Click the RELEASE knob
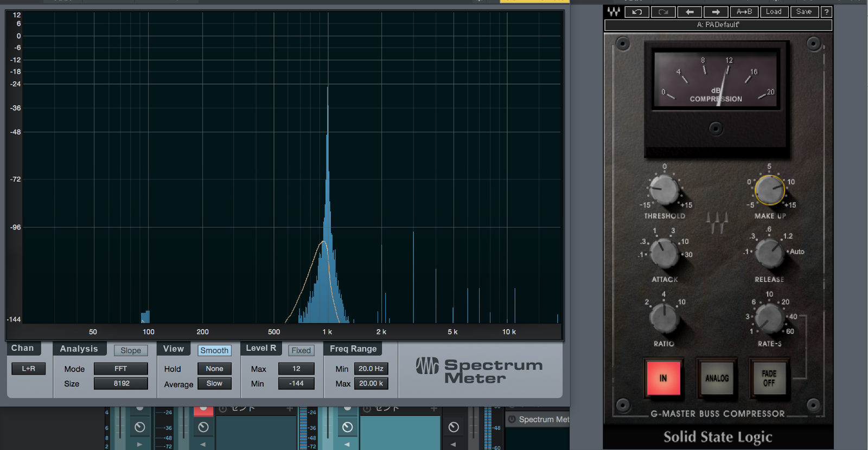Image resolution: width=868 pixels, height=450 pixels. pyautogui.click(x=769, y=253)
